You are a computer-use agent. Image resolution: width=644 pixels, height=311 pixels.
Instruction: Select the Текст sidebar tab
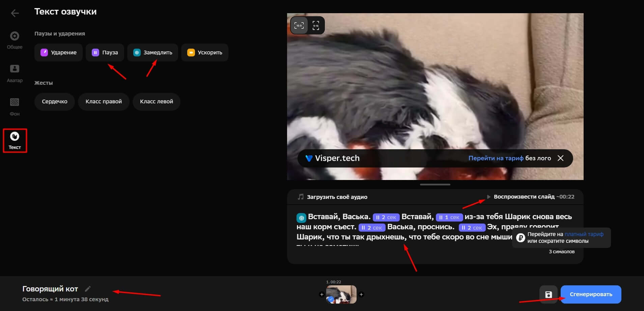15,140
